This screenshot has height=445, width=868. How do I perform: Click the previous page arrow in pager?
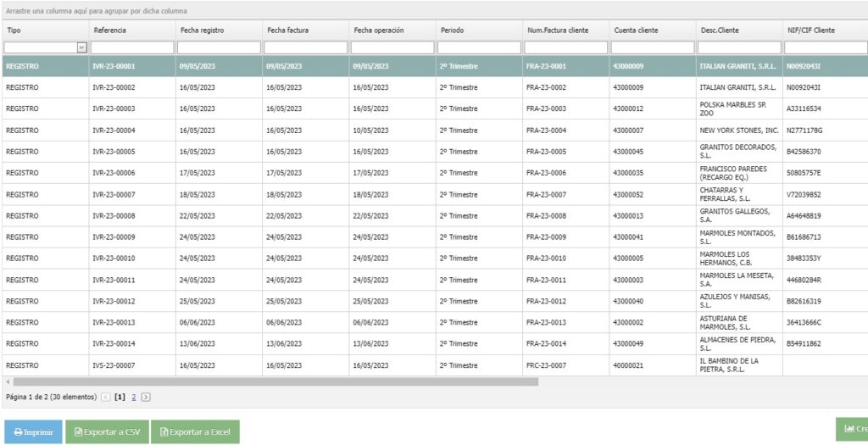click(x=105, y=397)
